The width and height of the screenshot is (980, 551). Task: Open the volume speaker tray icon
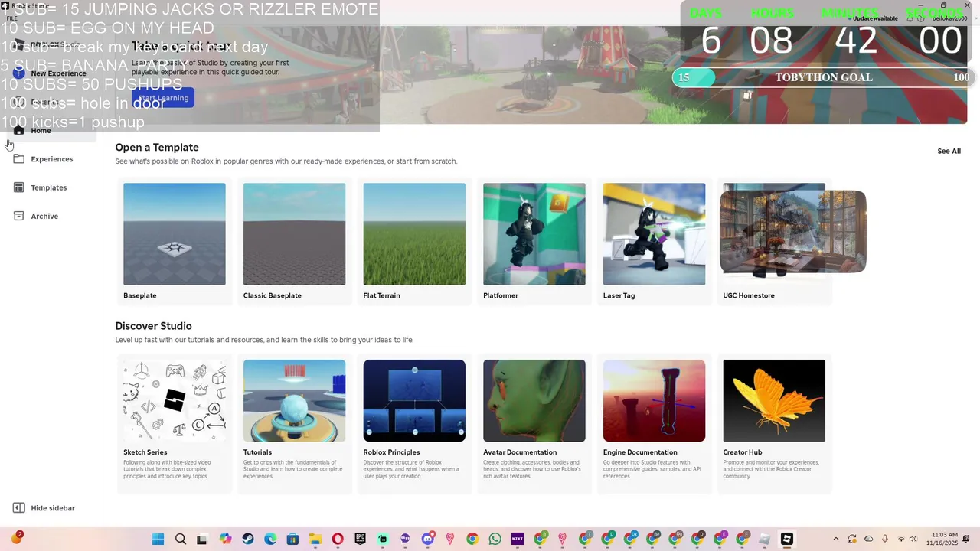(x=914, y=540)
